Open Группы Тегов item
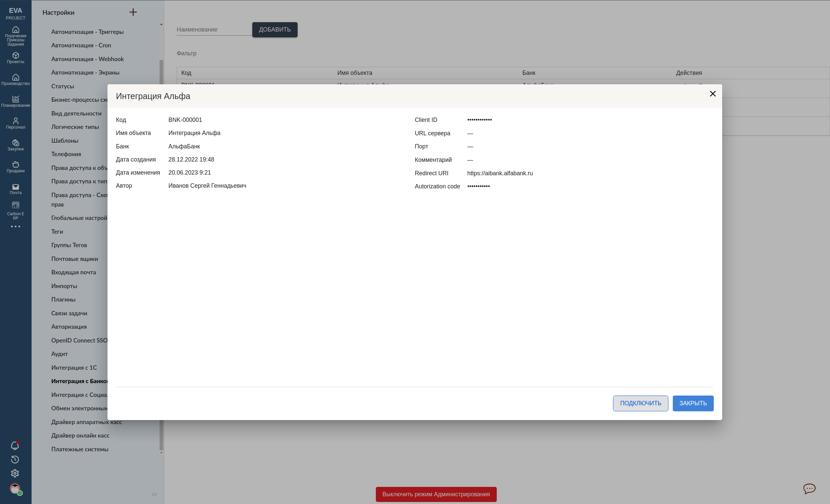 69,245
